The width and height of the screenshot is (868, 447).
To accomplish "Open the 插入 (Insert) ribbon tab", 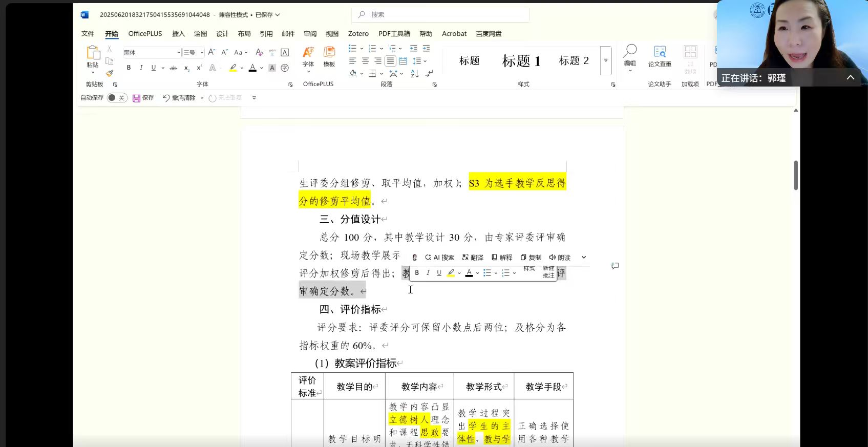I will click(178, 34).
